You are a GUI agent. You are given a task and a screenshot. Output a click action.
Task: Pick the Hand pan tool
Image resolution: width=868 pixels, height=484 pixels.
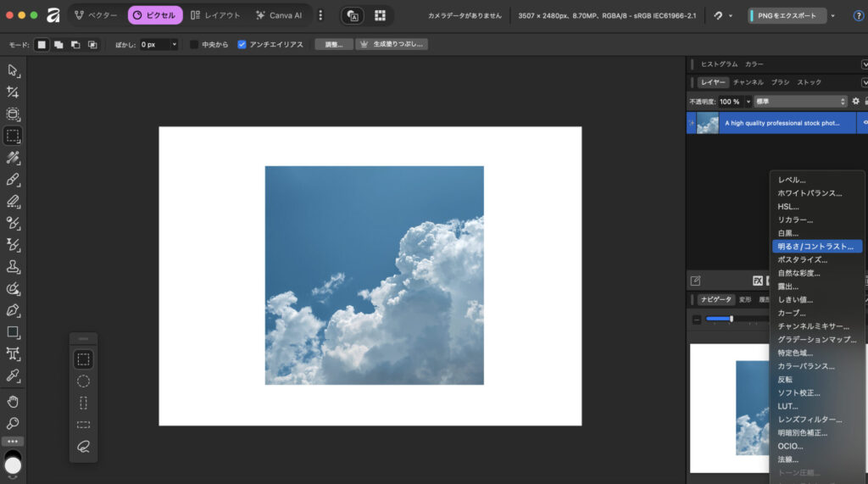tap(13, 401)
